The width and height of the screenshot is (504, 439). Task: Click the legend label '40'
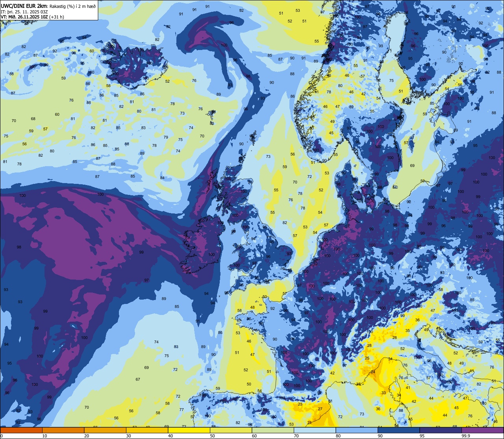tap(170, 436)
